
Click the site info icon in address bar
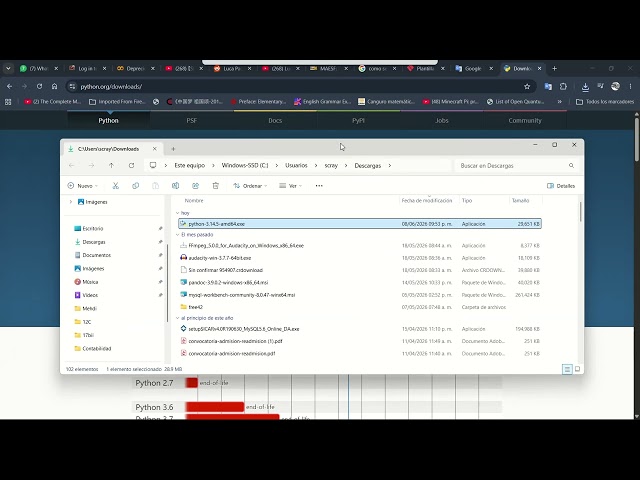(x=72, y=86)
